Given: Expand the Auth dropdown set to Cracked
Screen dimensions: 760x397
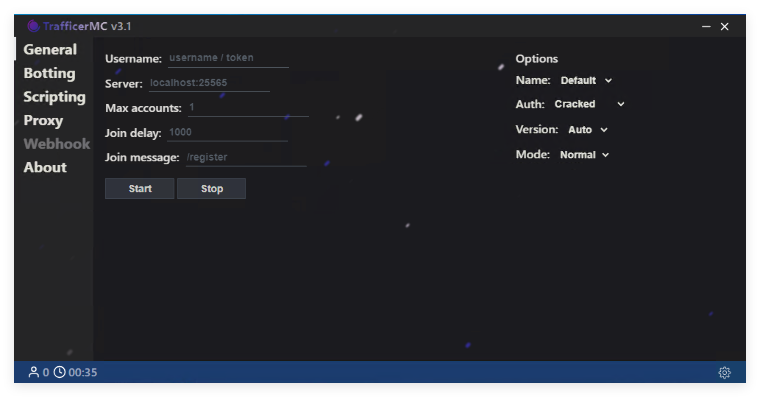Looking at the screenshot, I should coord(589,104).
